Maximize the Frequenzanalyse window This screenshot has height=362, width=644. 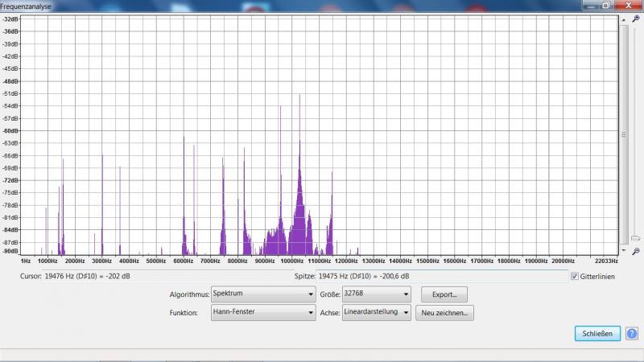[605, 5]
